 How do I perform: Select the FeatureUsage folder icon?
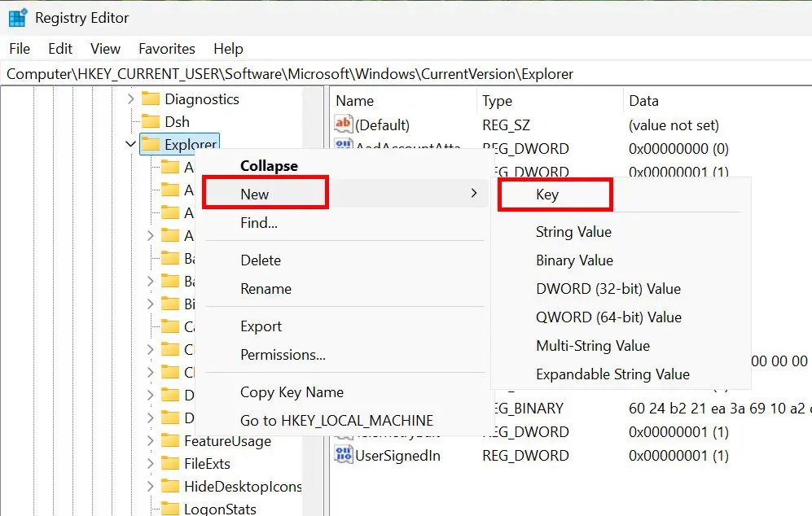[170, 440]
